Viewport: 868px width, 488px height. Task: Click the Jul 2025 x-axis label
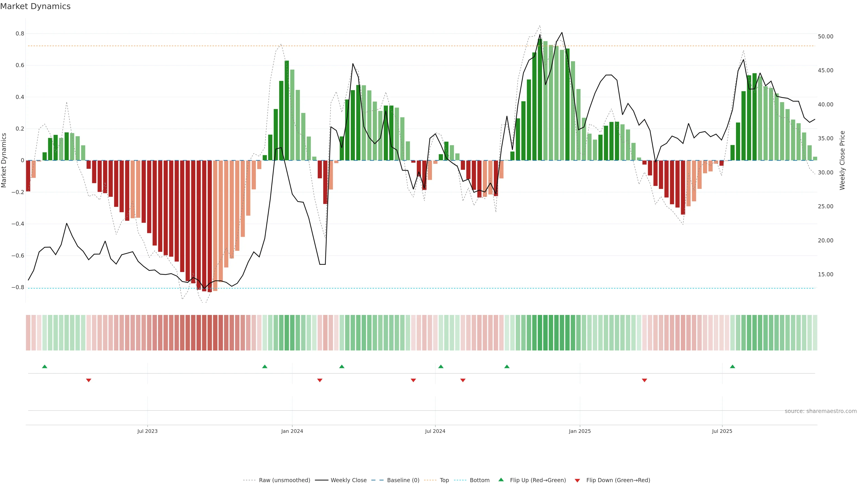722,431
